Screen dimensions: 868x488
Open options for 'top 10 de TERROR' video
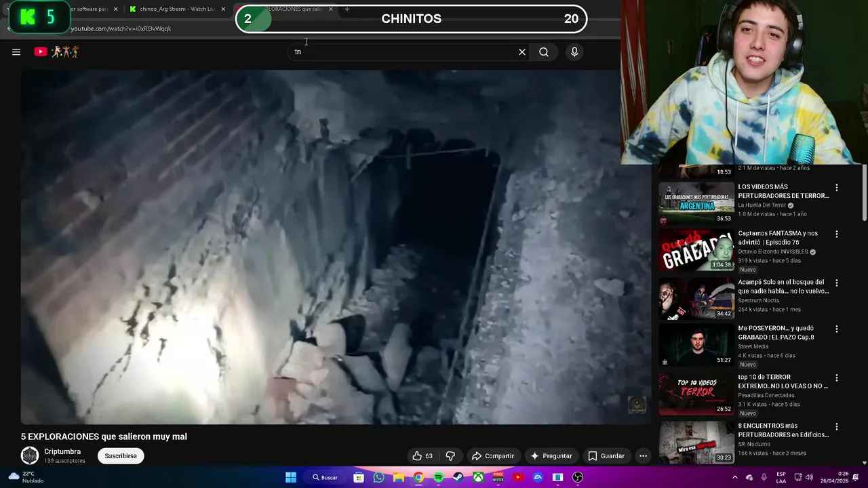[836, 378]
